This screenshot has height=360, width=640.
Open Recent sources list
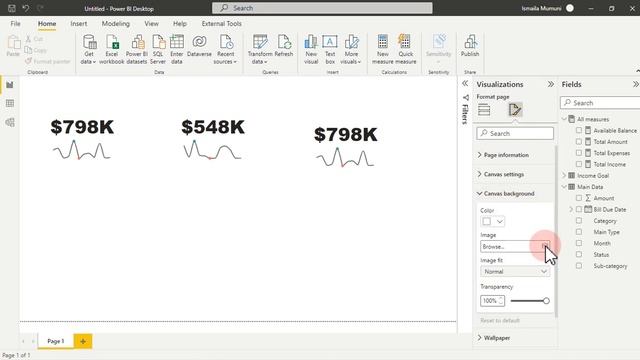225,49
